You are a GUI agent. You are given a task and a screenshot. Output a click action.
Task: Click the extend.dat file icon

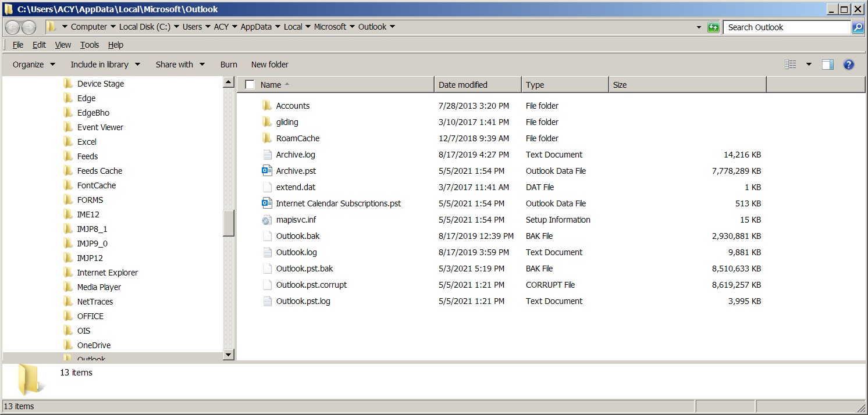267,187
